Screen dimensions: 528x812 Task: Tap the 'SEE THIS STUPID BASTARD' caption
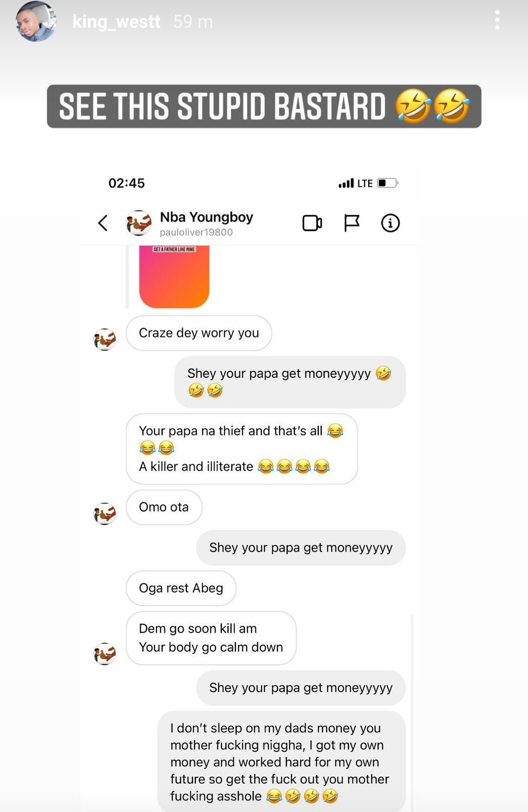click(264, 106)
